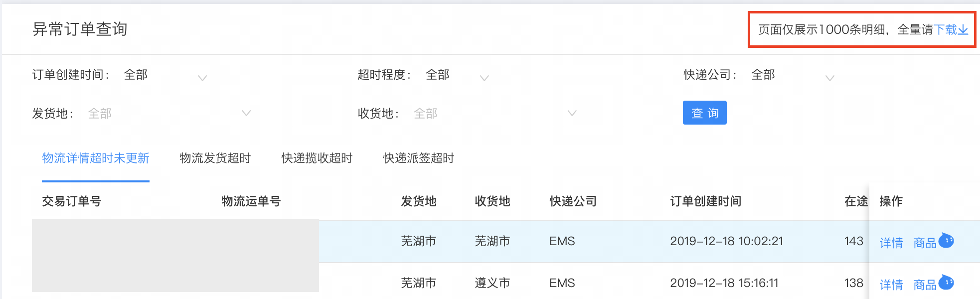Open the 收货地 selector
Viewport: 980px width, 299px height.
coord(494,114)
